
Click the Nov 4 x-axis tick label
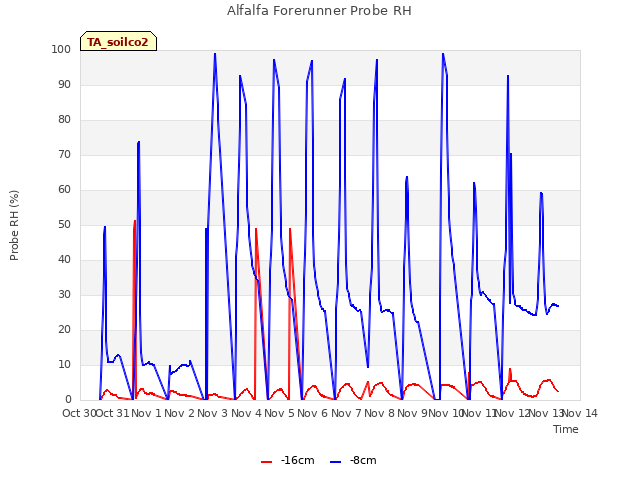coord(246,413)
